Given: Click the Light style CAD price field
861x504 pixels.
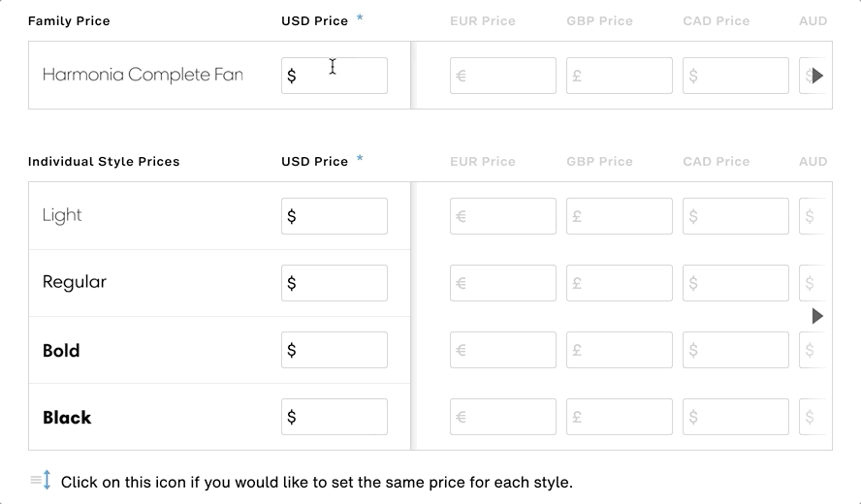Looking at the screenshot, I should pyautogui.click(x=736, y=216).
